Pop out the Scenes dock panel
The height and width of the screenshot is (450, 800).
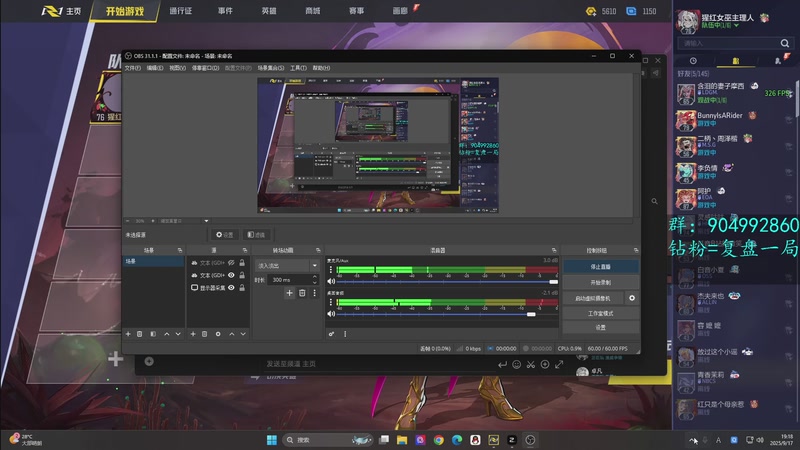tap(180, 250)
